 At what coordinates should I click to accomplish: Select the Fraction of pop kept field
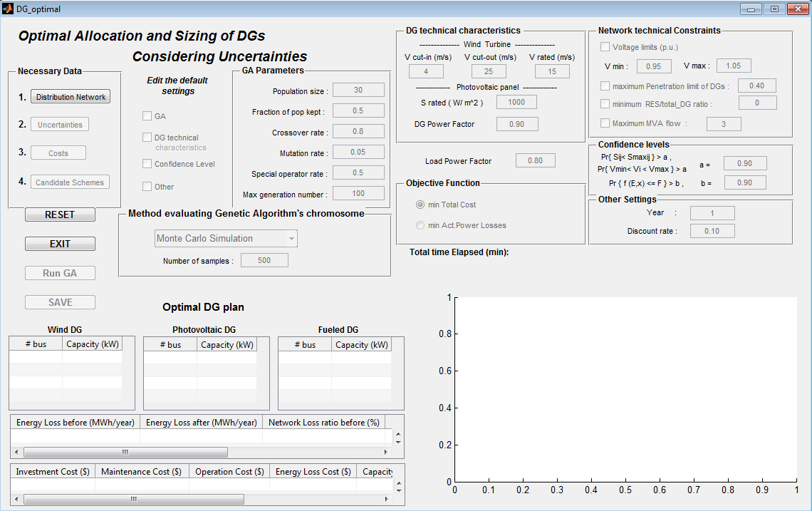[358, 111]
